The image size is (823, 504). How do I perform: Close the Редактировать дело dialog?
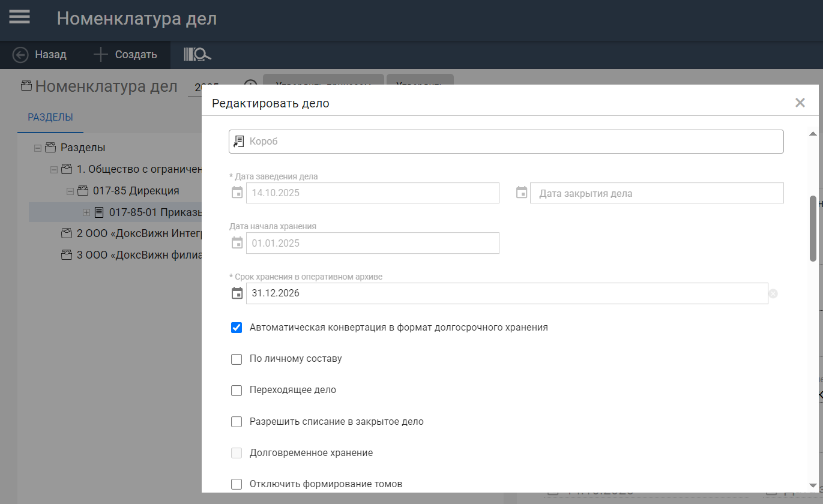pyautogui.click(x=800, y=103)
